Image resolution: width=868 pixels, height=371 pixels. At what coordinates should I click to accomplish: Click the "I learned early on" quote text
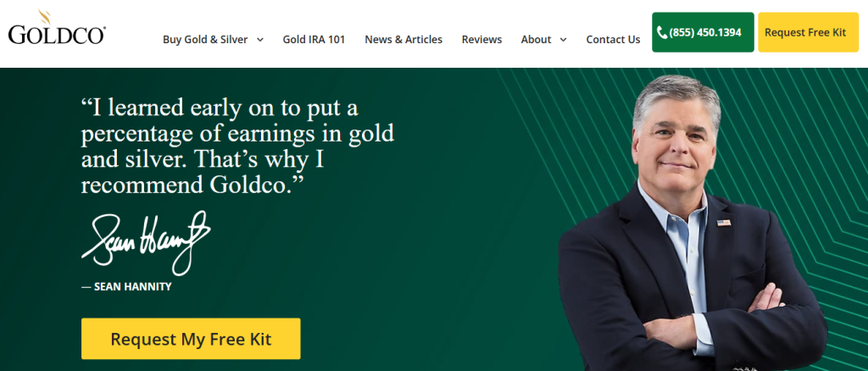click(x=238, y=147)
